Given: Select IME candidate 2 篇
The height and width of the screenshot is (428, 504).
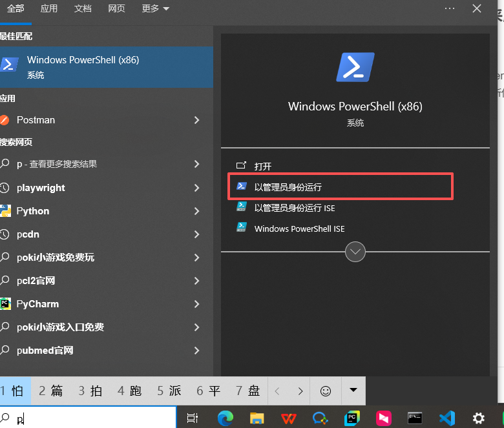Looking at the screenshot, I should coord(50,391).
